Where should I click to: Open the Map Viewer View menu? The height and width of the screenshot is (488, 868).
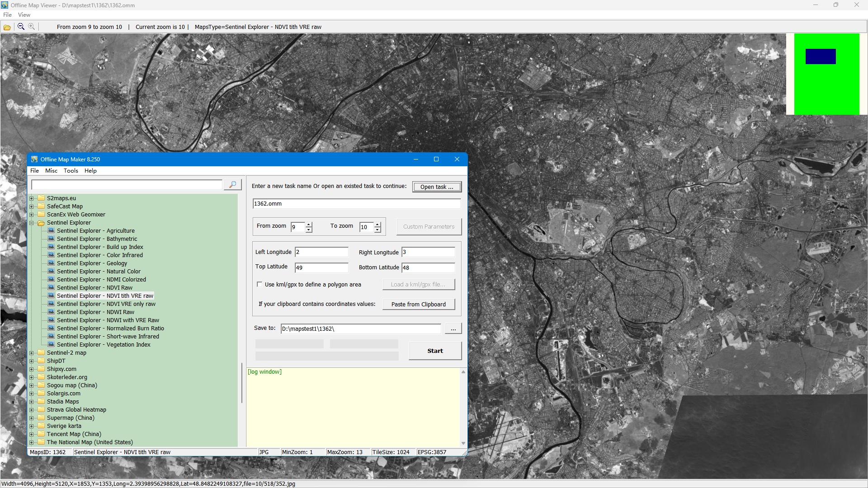pos(24,14)
